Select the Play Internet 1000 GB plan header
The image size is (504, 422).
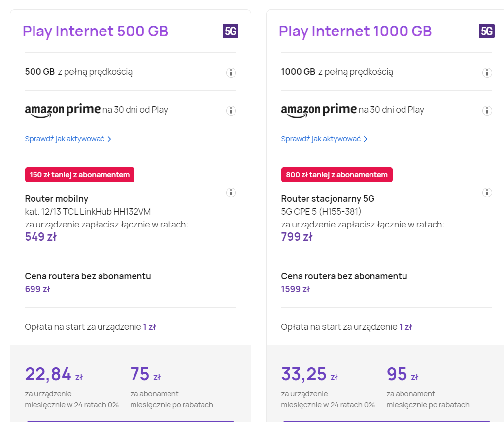click(x=355, y=31)
